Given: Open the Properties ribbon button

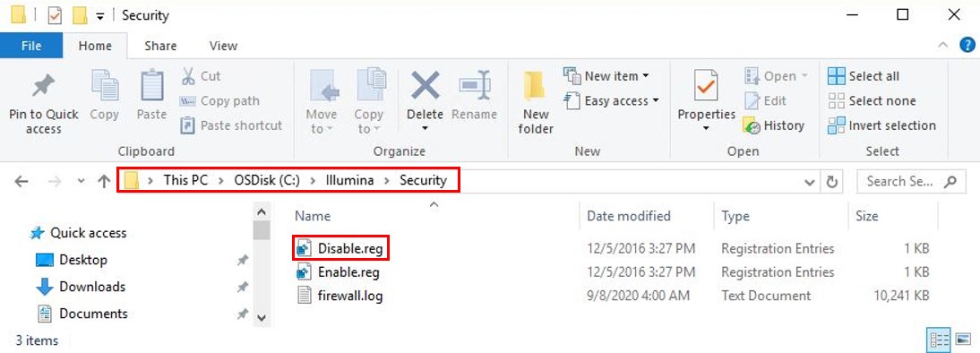Looking at the screenshot, I should [706, 101].
